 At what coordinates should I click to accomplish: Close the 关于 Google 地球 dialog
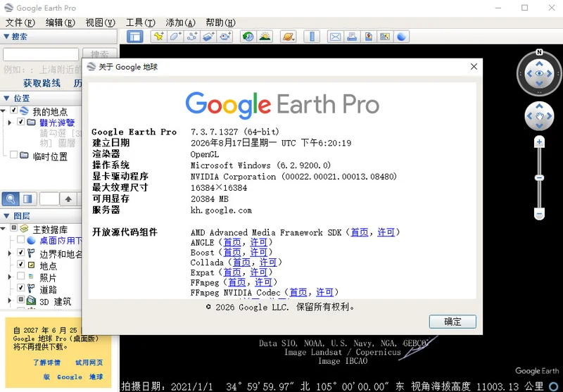pos(474,67)
